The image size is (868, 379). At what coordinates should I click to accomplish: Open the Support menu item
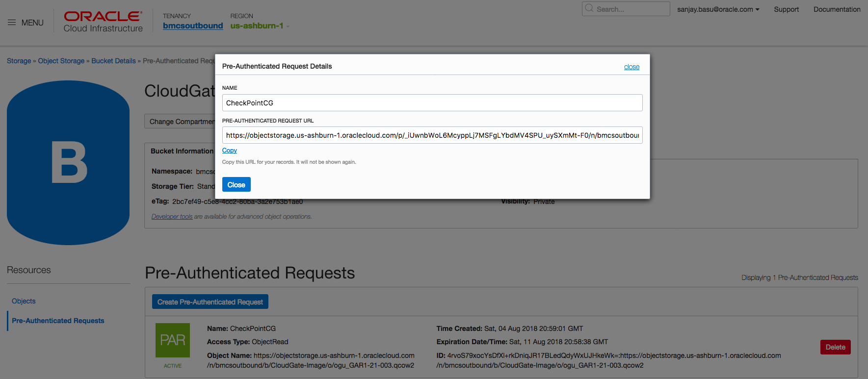pyautogui.click(x=786, y=9)
